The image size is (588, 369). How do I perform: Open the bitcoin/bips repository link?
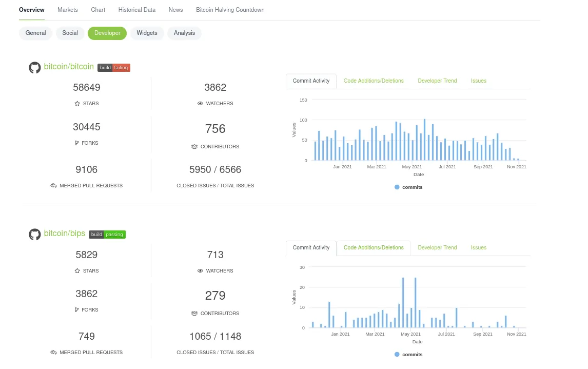(65, 233)
